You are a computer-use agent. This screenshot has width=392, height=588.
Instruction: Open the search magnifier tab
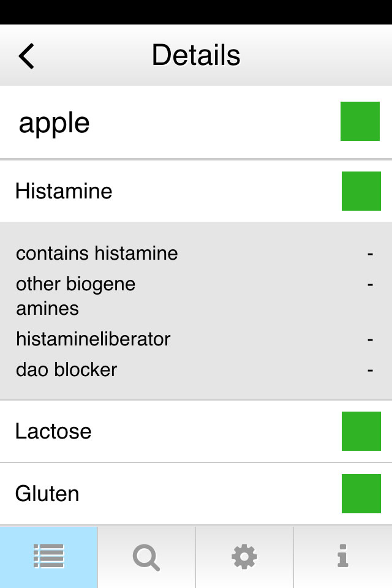[x=146, y=557]
